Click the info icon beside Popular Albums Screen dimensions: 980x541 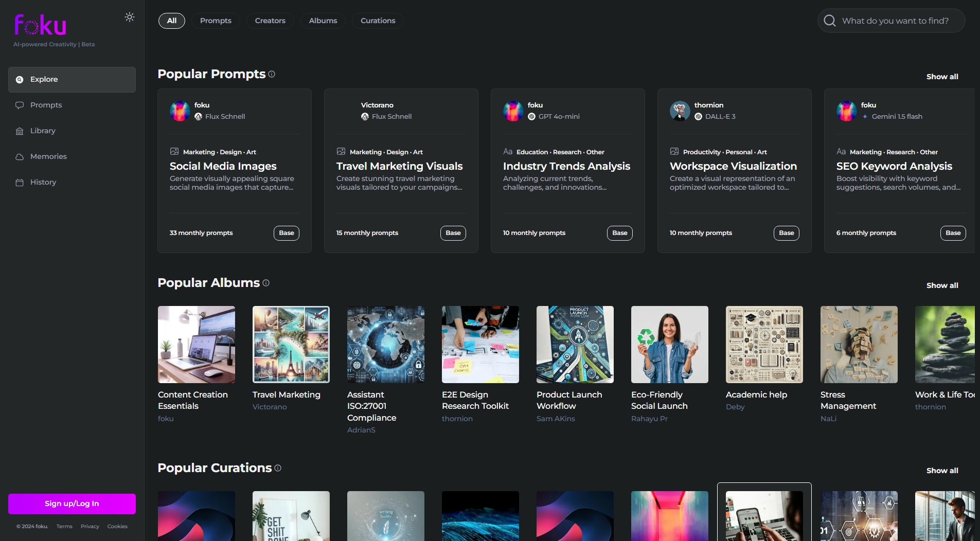266,283
